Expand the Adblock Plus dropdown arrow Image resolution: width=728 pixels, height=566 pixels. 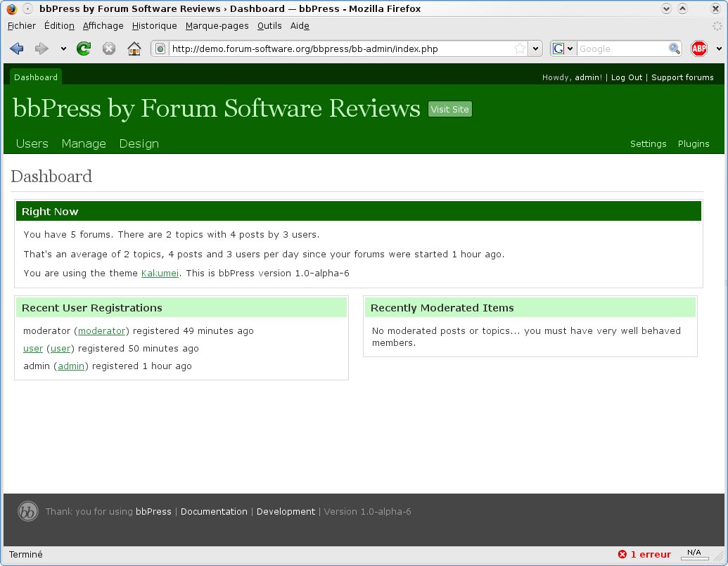tap(719, 49)
